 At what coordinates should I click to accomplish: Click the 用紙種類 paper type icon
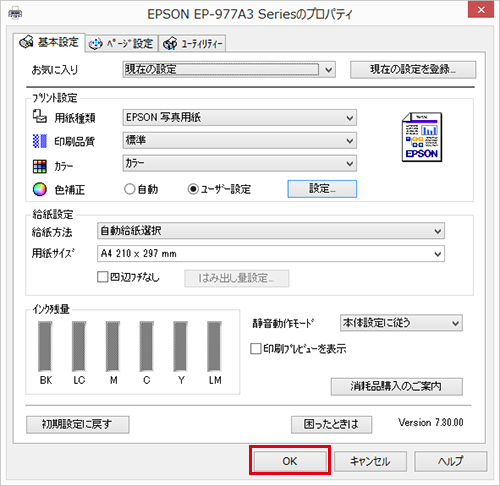(x=40, y=116)
